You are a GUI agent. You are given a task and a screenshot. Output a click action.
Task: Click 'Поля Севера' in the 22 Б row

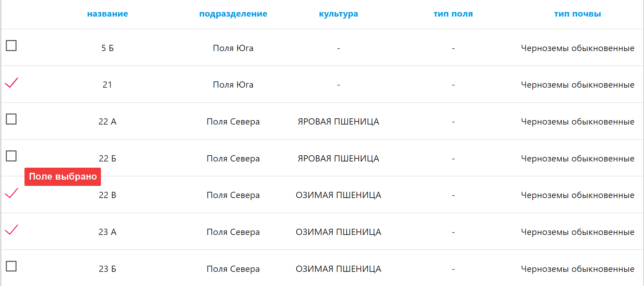click(233, 159)
